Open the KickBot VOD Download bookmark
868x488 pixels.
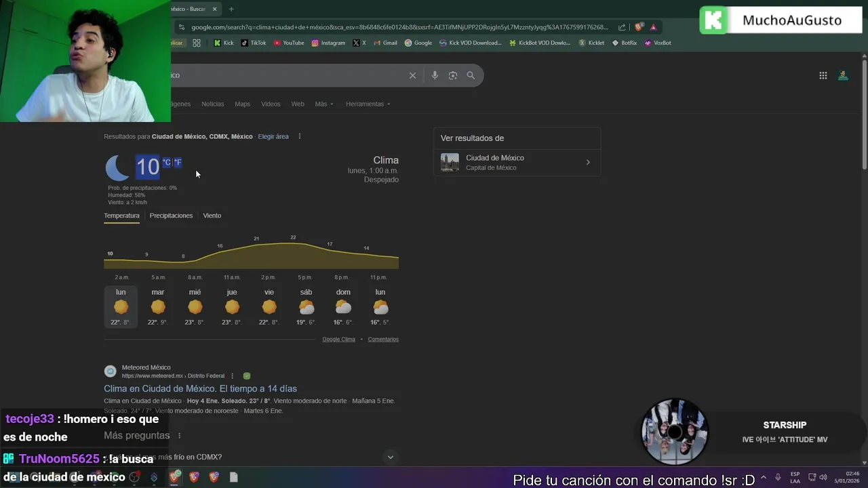540,43
